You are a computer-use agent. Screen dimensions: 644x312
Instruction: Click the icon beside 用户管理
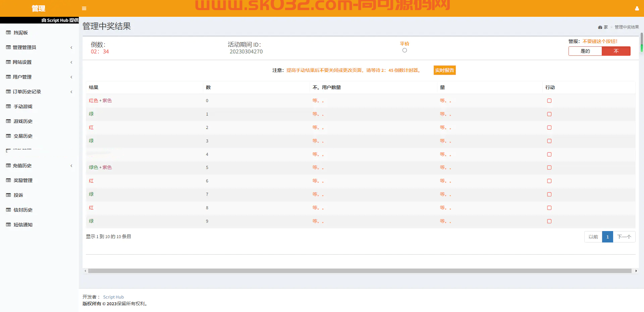coord(8,77)
